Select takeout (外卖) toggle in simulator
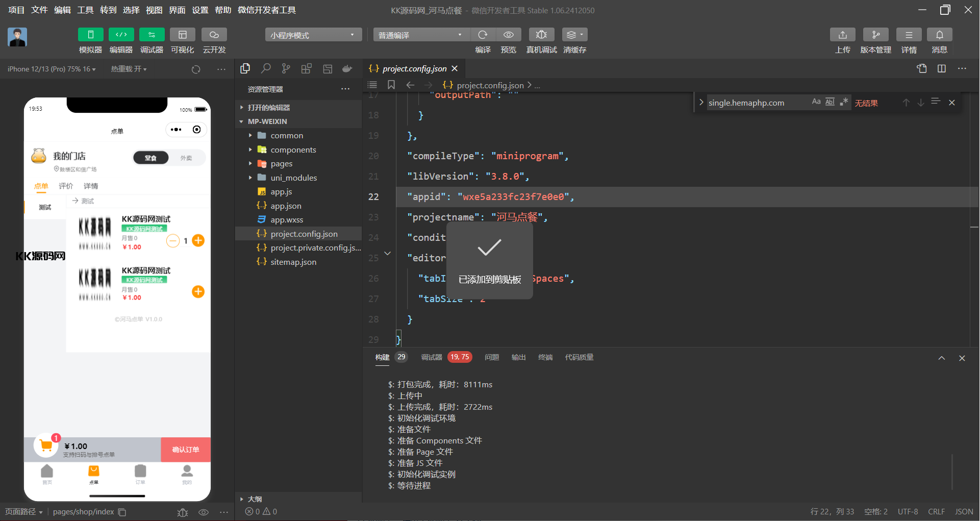980x521 pixels. tap(187, 158)
